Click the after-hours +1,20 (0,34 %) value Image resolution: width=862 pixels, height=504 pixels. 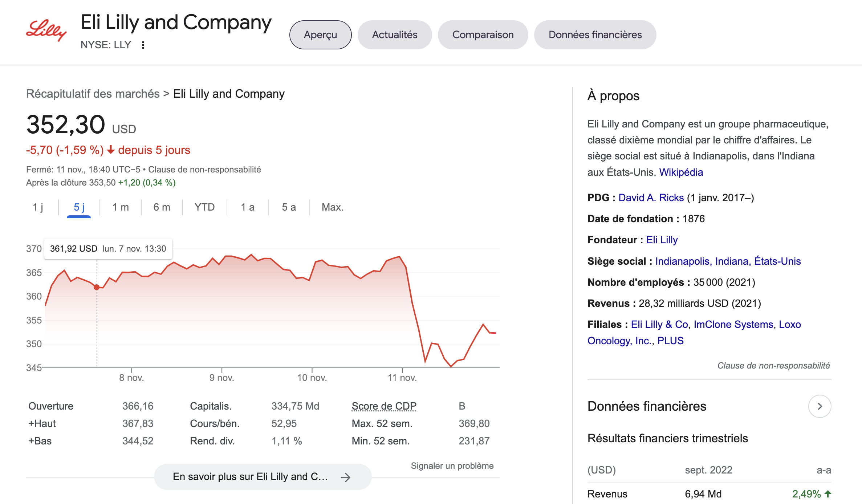pos(147,183)
